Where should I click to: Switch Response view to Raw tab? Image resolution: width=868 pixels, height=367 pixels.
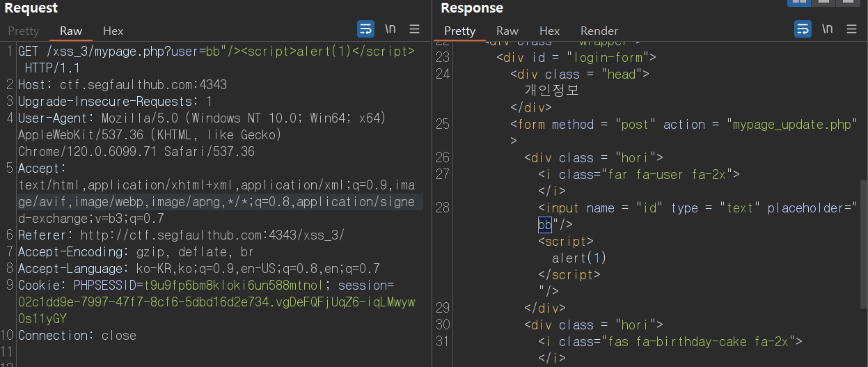(x=507, y=31)
